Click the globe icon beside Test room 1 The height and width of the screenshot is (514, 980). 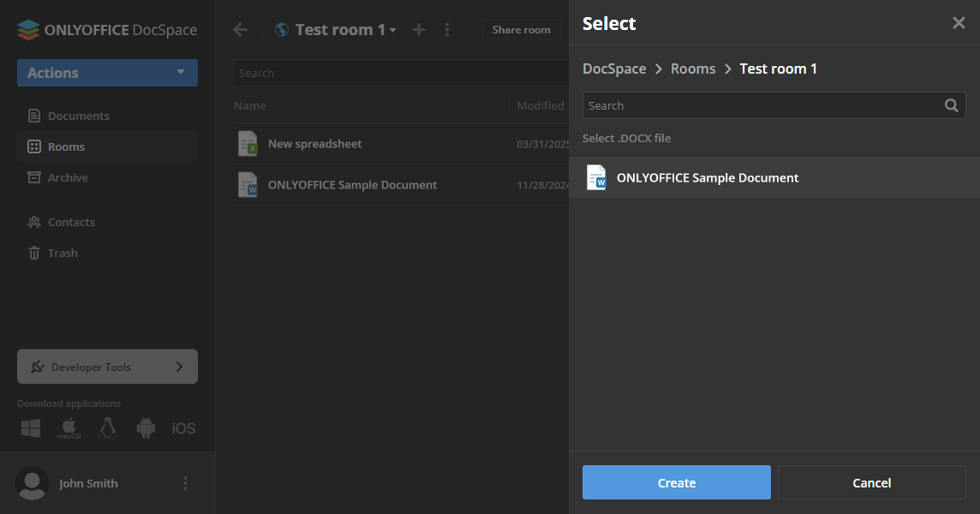tap(282, 29)
